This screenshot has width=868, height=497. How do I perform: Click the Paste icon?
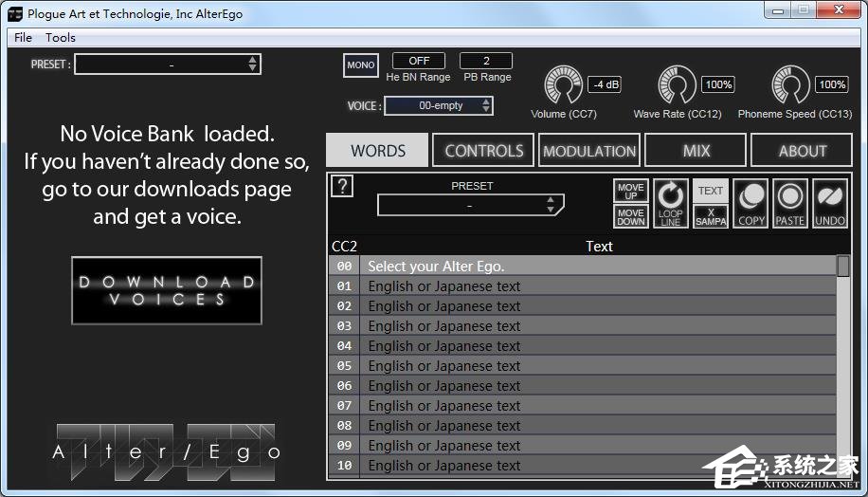[x=790, y=204]
